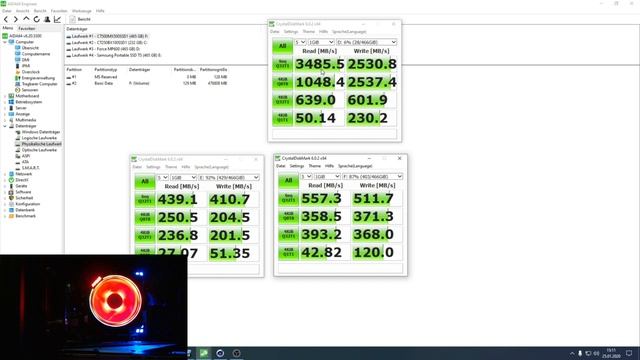This screenshot has height=360, width=640.
Task: Select Übersicht under Computer in tree
Action: click(30, 48)
